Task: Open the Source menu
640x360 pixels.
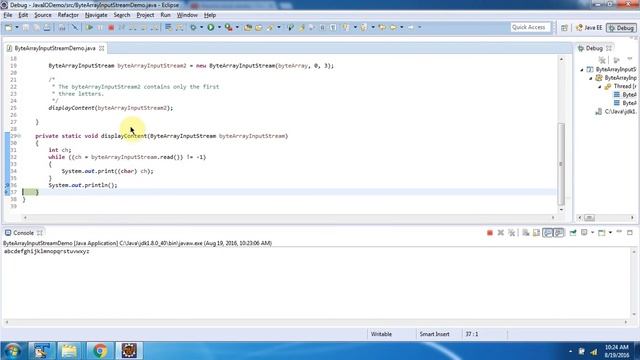Action: (x=43, y=15)
